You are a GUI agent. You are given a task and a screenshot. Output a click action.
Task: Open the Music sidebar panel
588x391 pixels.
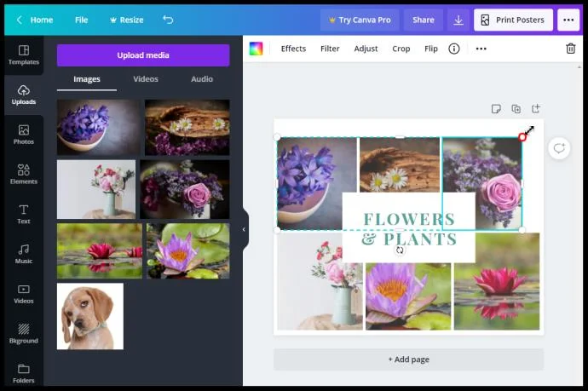click(x=24, y=254)
